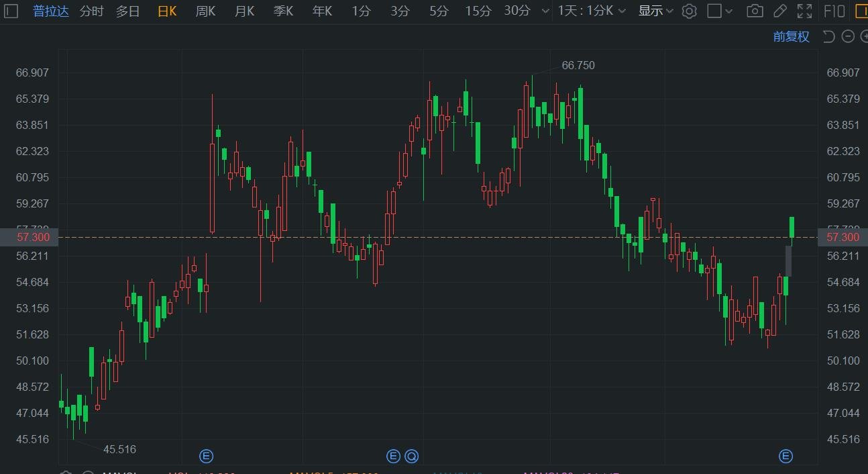The height and width of the screenshot is (474, 868).
Task: Select the 月K monthly candlestick tab
Action: 245,11
